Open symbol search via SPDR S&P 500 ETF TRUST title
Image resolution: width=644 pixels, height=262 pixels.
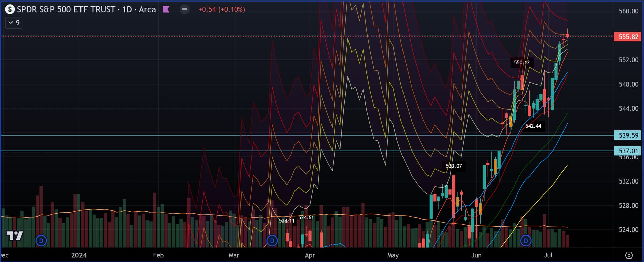87,9
